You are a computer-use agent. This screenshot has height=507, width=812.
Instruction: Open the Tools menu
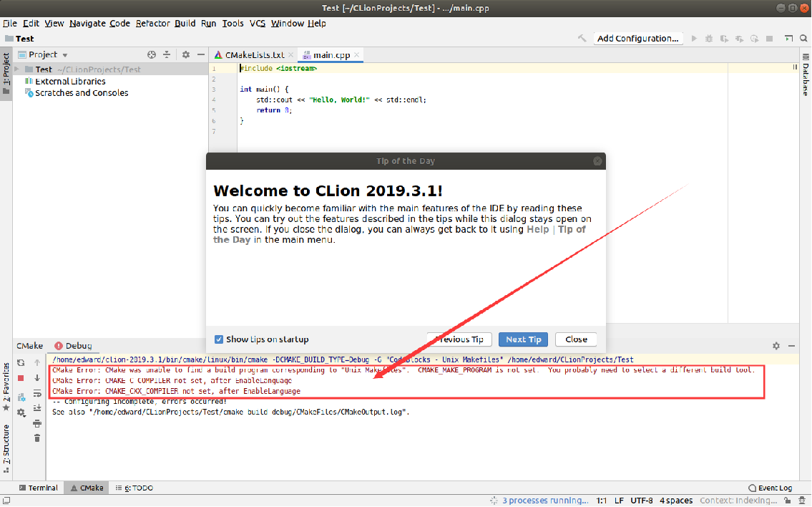point(233,24)
